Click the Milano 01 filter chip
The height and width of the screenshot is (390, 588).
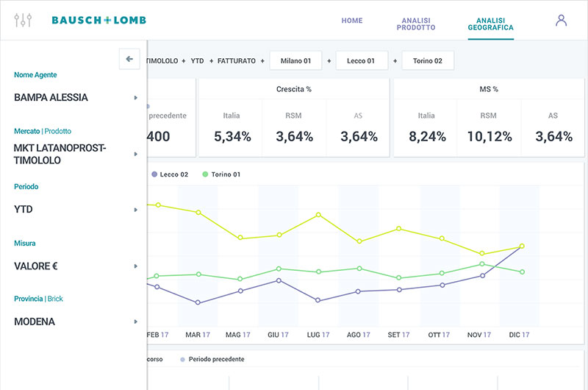pos(296,60)
